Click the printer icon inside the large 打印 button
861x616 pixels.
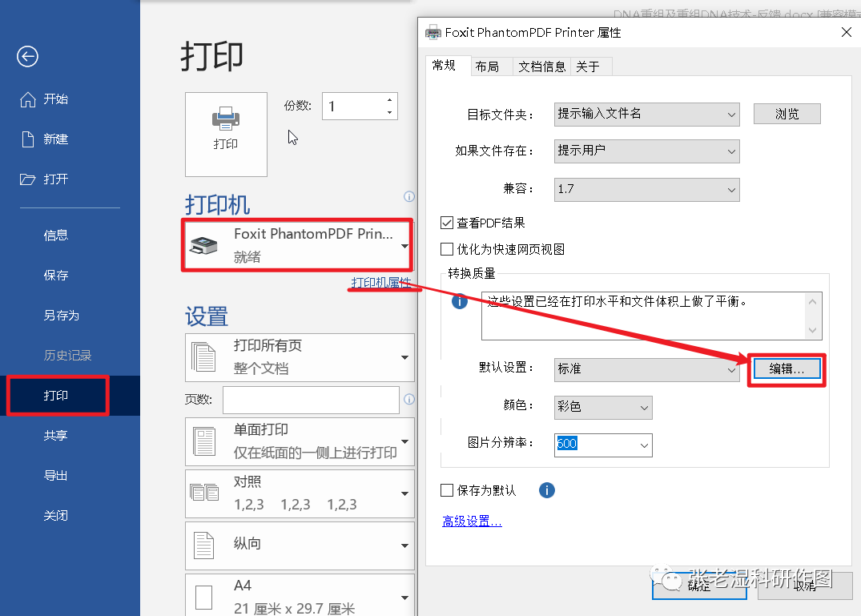point(226,120)
